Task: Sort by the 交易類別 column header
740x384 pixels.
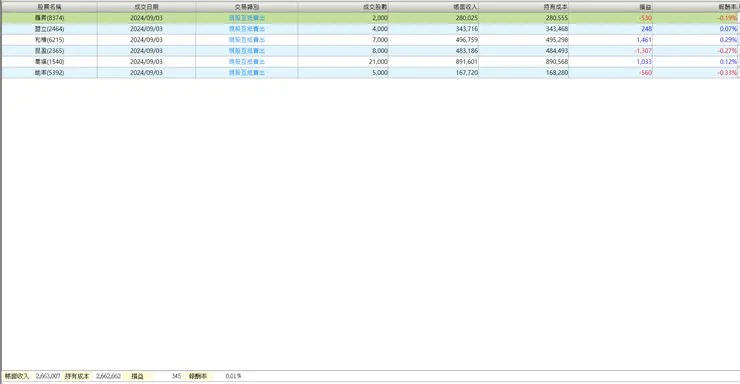Action: tap(246, 7)
